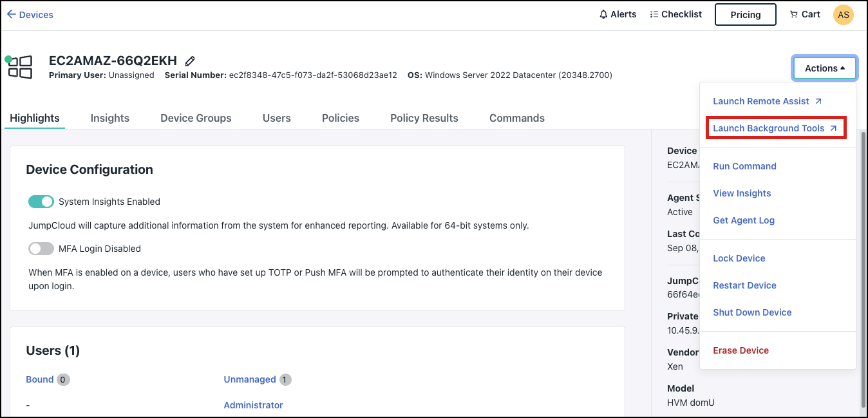Viewport: 868px width, 418px height.
Task: Collapse the Actions dropdown menu
Action: pyautogui.click(x=824, y=68)
